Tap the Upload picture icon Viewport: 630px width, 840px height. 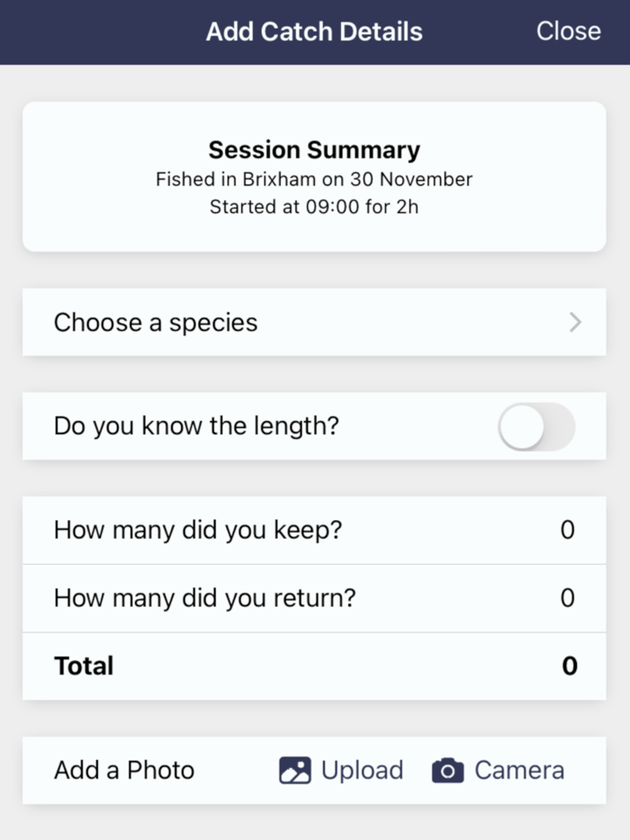[x=295, y=771]
